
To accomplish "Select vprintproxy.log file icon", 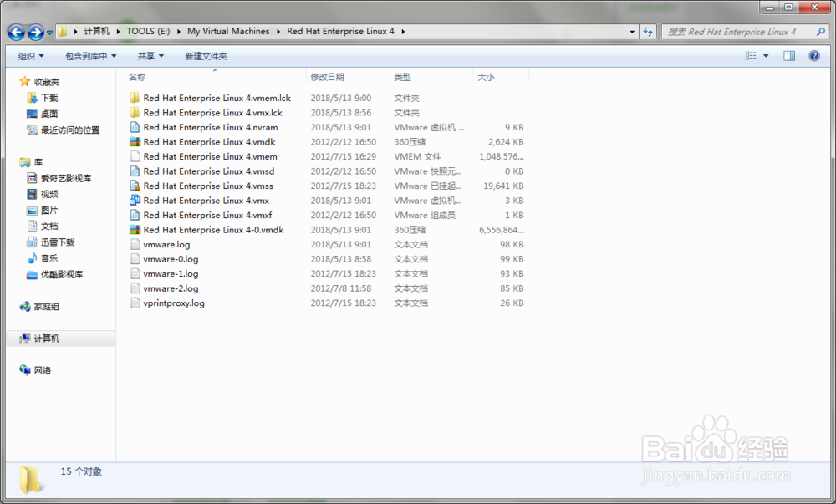I will point(135,303).
